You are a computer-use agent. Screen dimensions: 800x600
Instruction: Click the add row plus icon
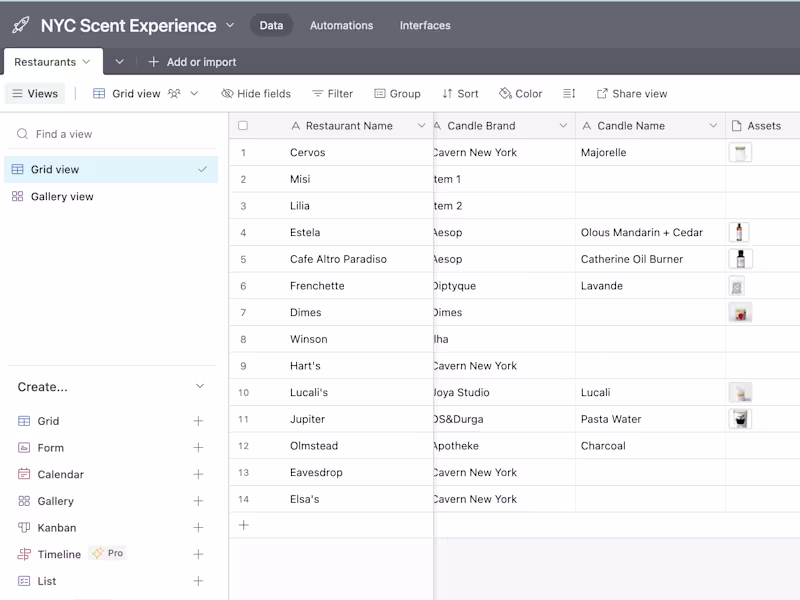coord(244,525)
